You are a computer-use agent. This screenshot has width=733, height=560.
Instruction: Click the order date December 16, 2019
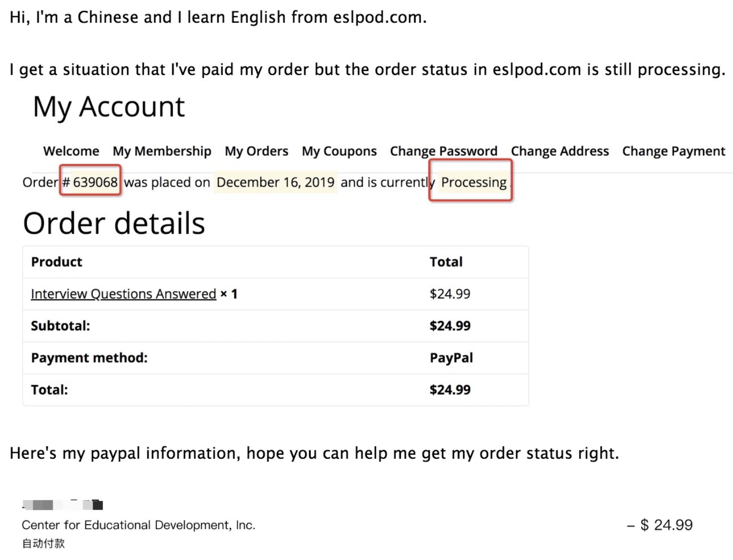[x=276, y=182]
